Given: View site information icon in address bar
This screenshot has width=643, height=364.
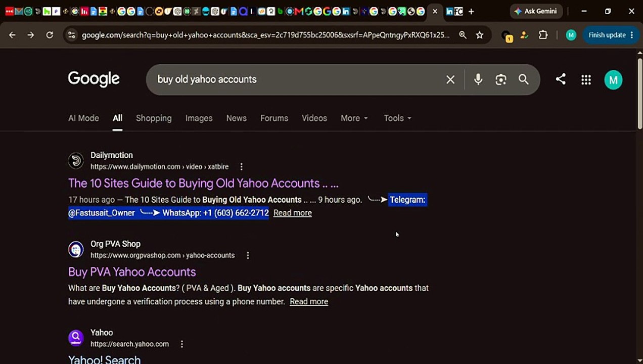Looking at the screenshot, I should coord(71,35).
